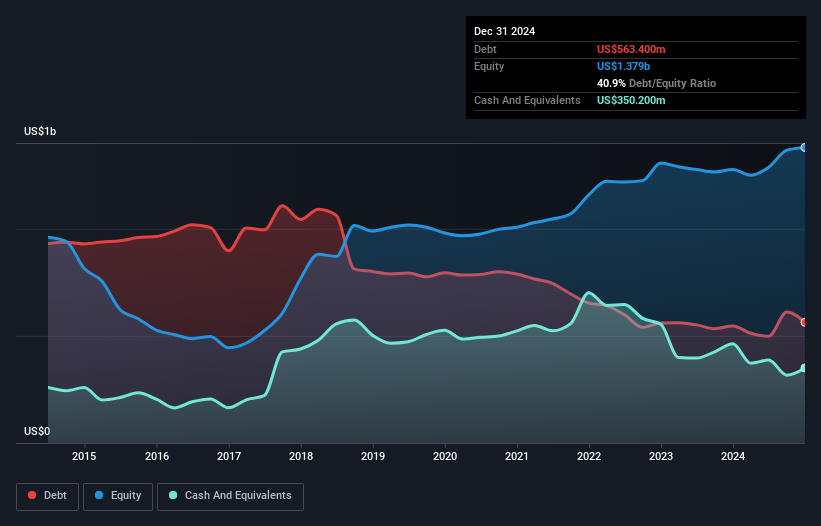
Task: Select the 2021 x-axis label
Action: [x=517, y=456]
